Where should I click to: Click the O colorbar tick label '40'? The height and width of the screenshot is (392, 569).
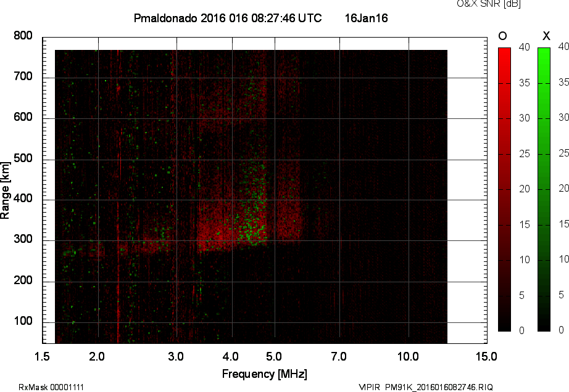tap(525, 47)
